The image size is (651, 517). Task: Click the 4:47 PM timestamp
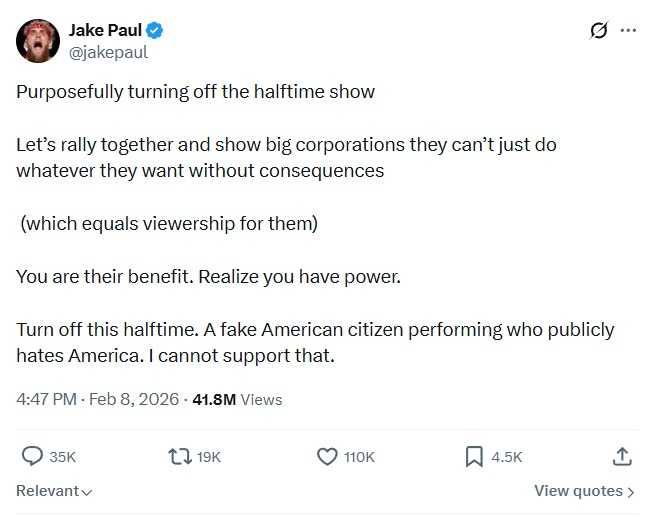[46, 399]
